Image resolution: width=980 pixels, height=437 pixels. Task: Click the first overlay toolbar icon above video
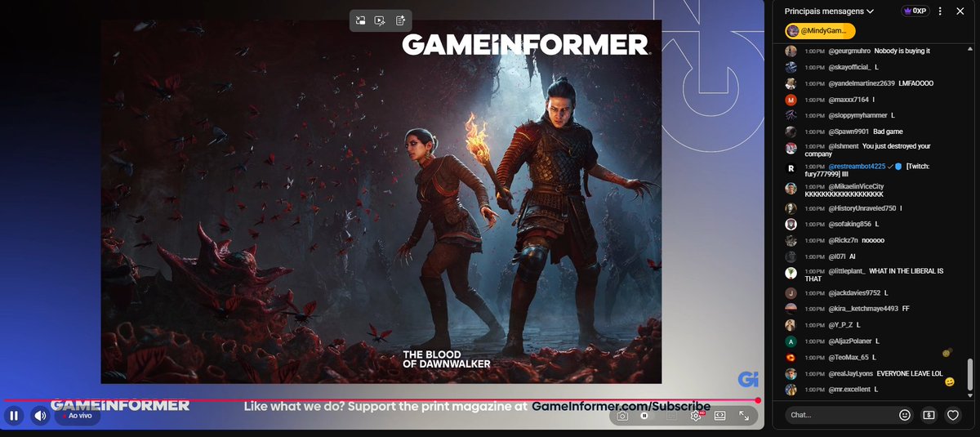(360, 20)
